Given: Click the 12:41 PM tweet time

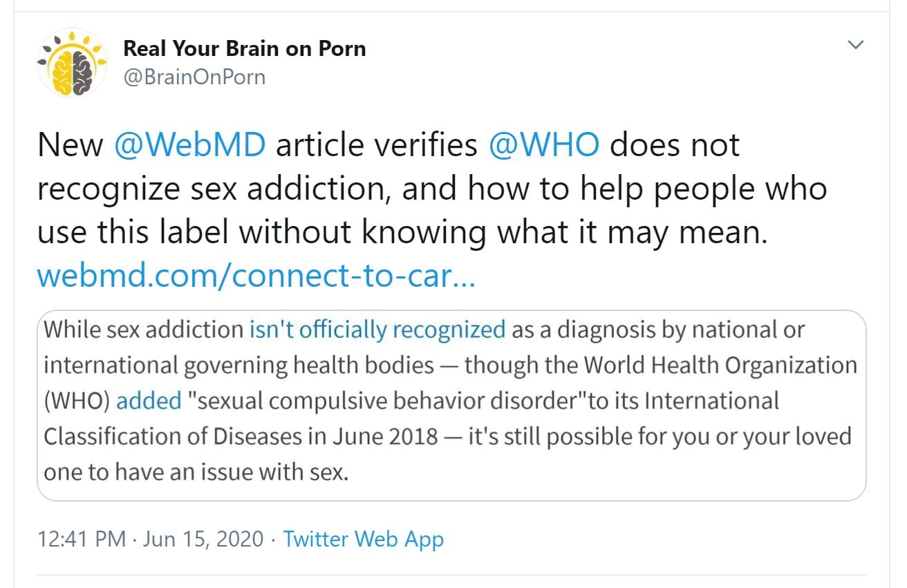Looking at the screenshot, I should [82, 539].
